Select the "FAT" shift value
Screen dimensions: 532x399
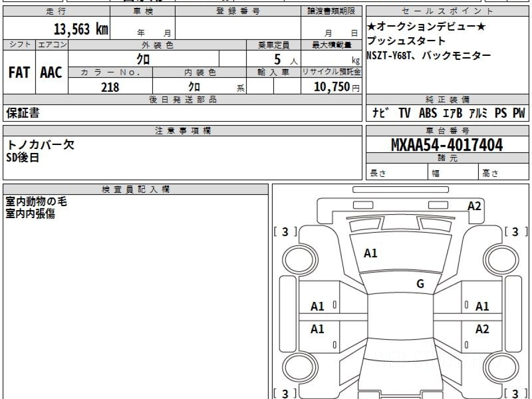pos(19,73)
